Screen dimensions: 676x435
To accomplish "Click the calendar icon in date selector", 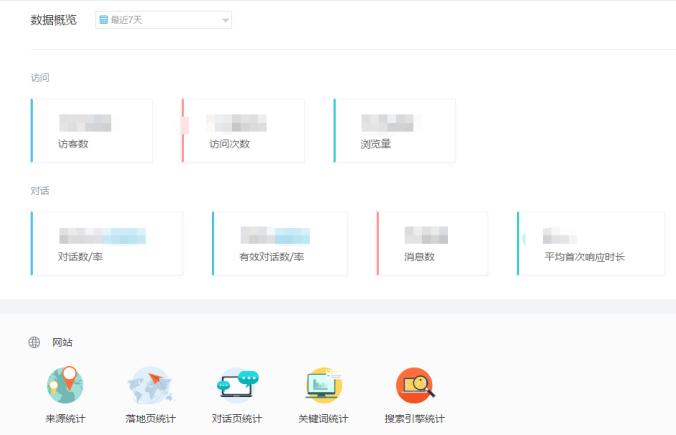I will pos(104,20).
